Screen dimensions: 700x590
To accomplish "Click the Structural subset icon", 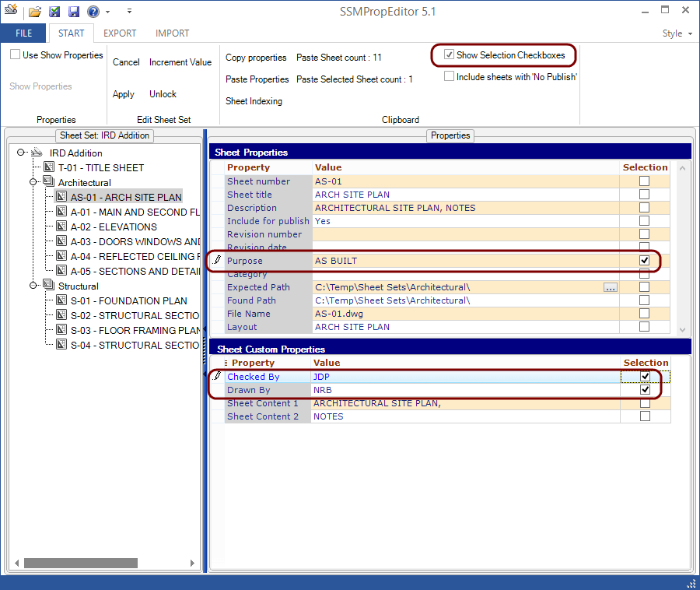I will tap(49, 285).
